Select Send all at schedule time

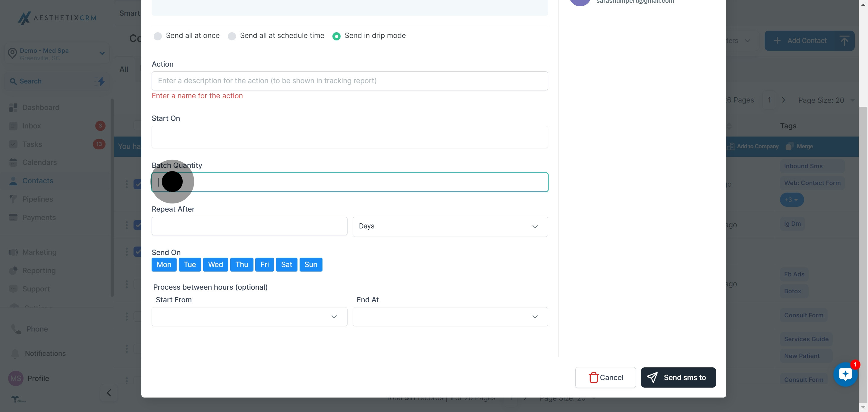click(232, 36)
